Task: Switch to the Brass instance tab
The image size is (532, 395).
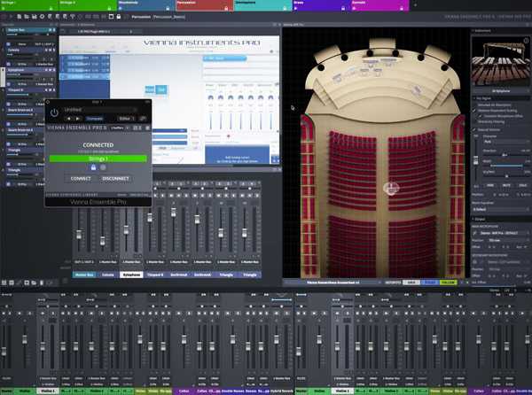Action: pos(321,5)
